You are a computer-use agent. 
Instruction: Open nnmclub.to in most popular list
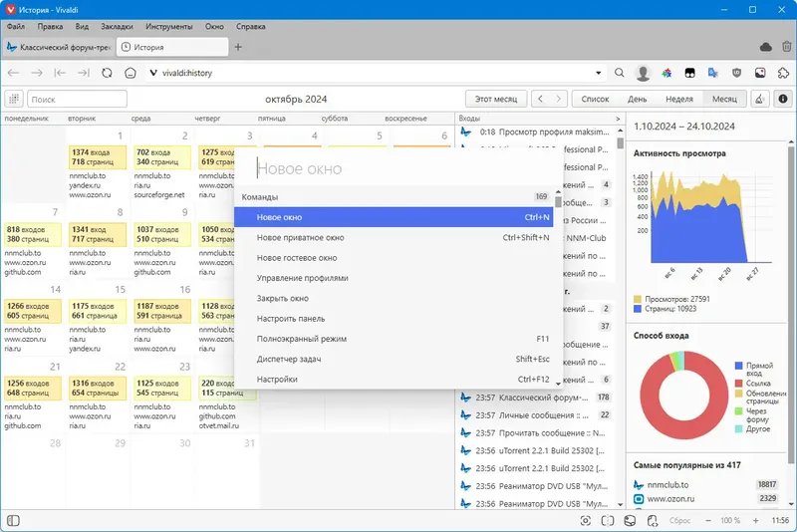click(x=705, y=485)
